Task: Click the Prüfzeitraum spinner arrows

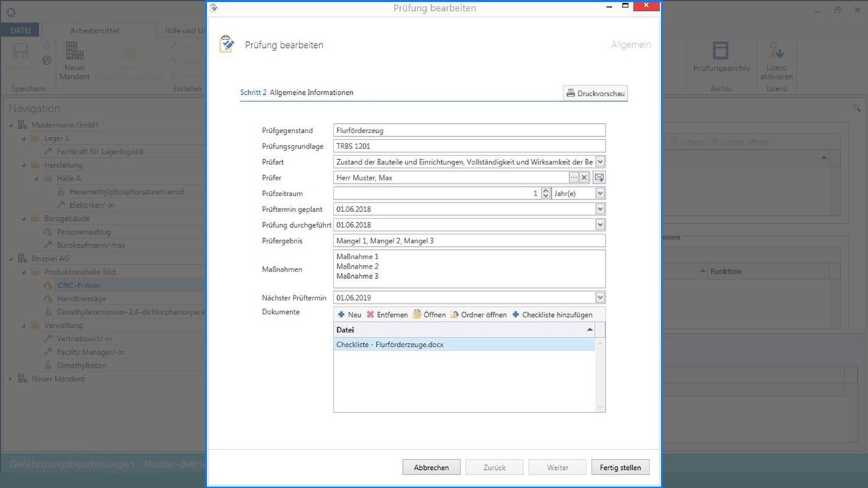Action: (x=545, y=193)
